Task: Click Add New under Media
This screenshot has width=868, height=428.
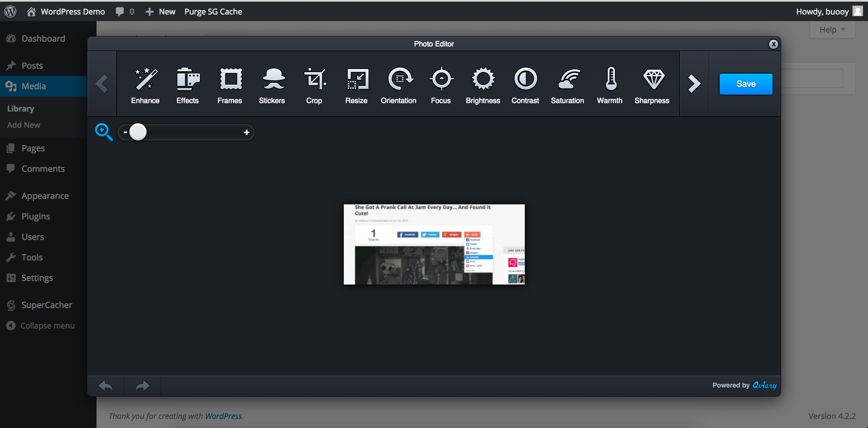Action: (x=24, y=125)
